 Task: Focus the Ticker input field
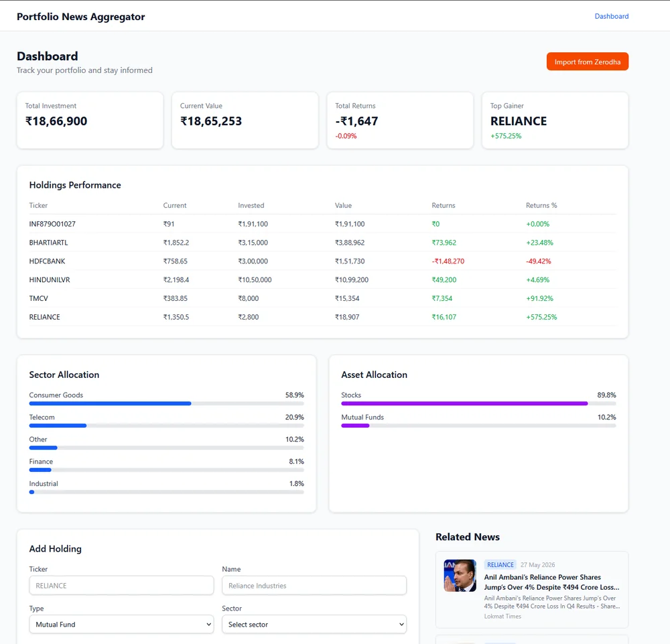tap(121, 586)
